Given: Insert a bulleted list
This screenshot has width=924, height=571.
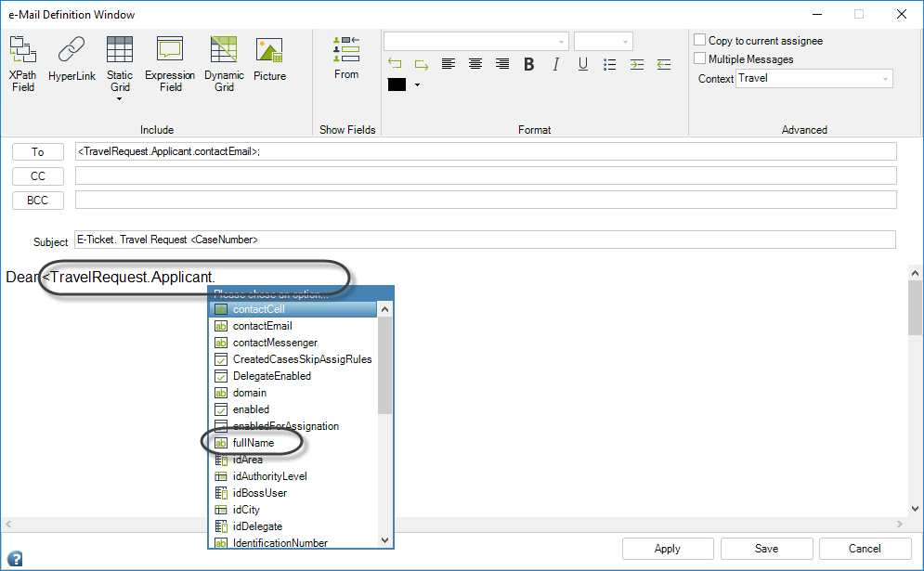Looking at the screenshot, I should pyautogui.click(x=610, y=64).
